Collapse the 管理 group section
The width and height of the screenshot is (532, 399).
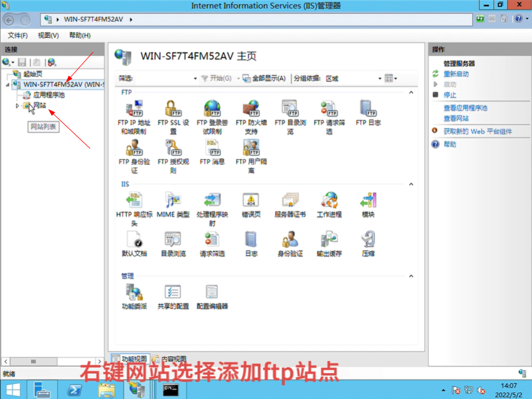point(411,276)
